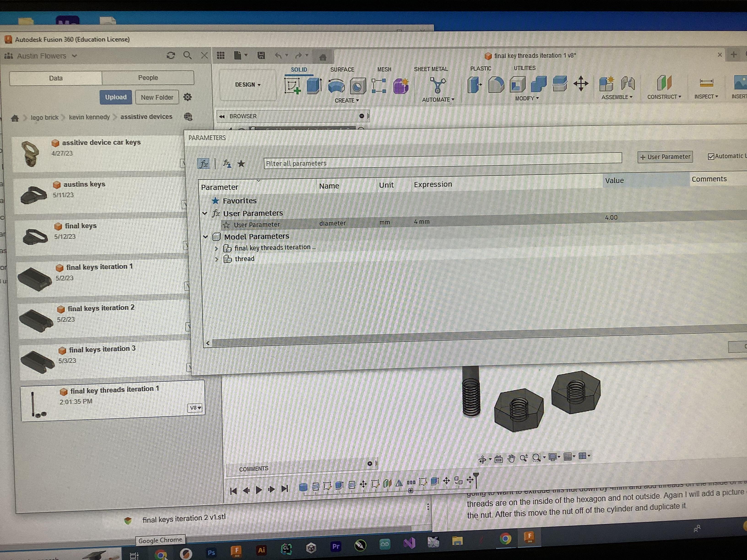Favorite the diameter user parameter star
747x560 pixels.
(226, 225)
